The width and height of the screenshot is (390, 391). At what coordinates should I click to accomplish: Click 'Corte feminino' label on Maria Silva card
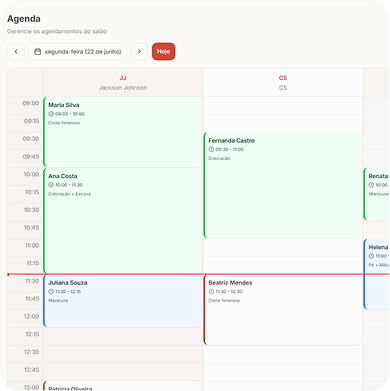(64, 123)
